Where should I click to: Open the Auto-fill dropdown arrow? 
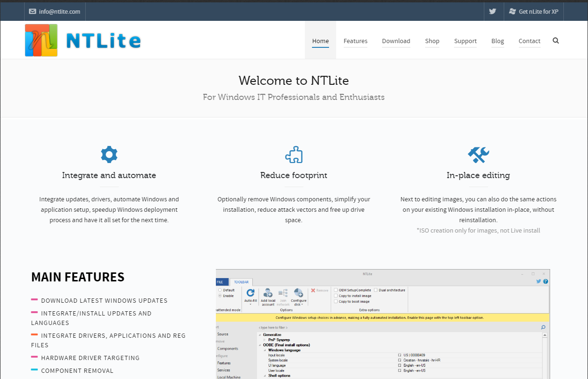(250, 305)
